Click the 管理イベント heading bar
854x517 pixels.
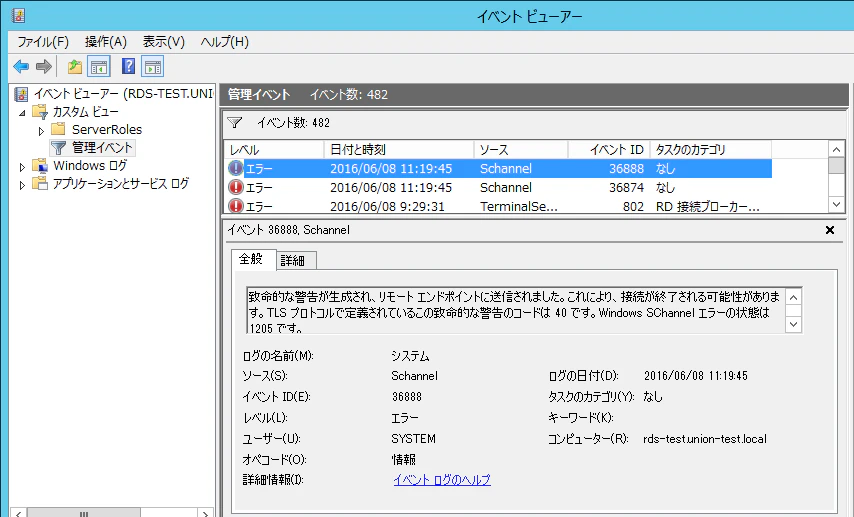[534, 94]
